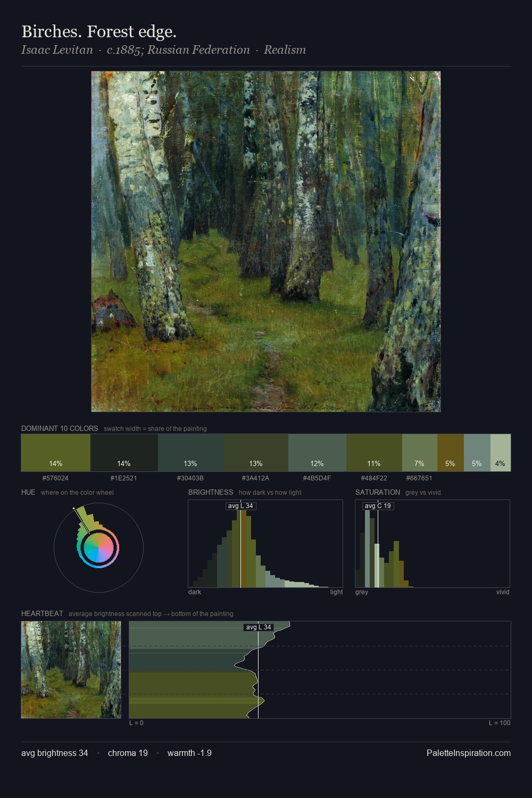This screenshot has height=798, width=532.
Task: Click the 'grey' axis label
Action: click(362, 592)
